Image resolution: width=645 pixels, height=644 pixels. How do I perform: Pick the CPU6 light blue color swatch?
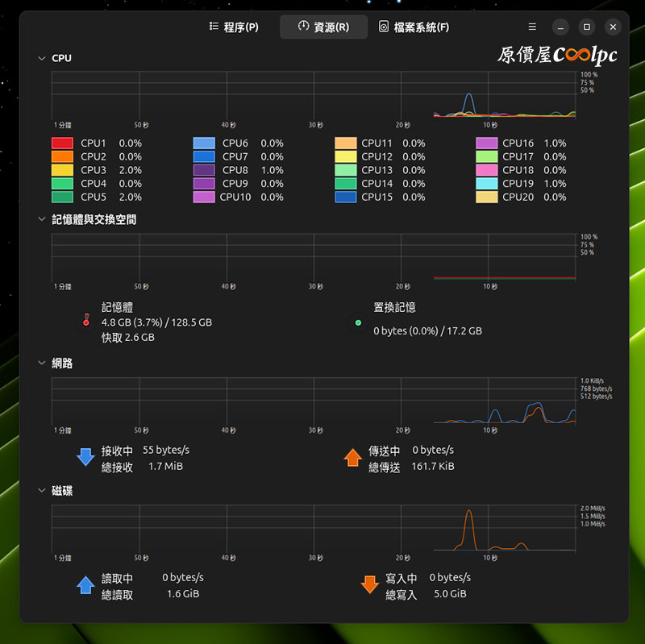pyautogui.click(x=204, y=143)
